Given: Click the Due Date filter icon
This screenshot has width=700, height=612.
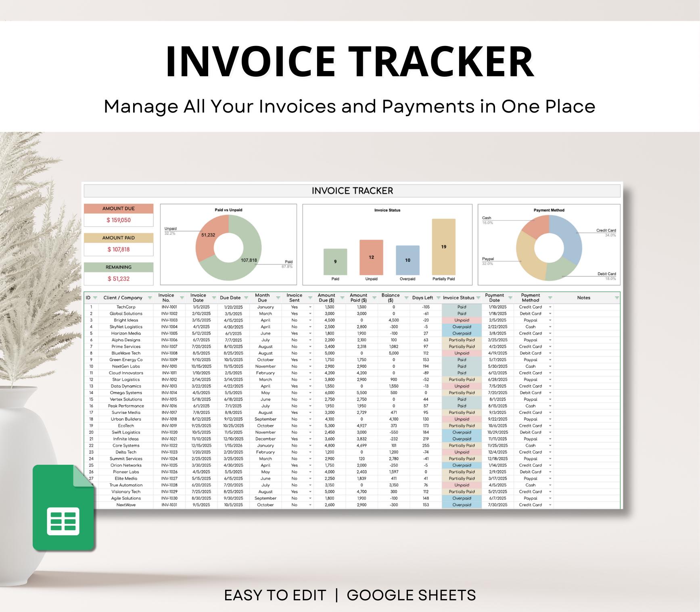Looking at the screenshot, I should click(247, 297).
